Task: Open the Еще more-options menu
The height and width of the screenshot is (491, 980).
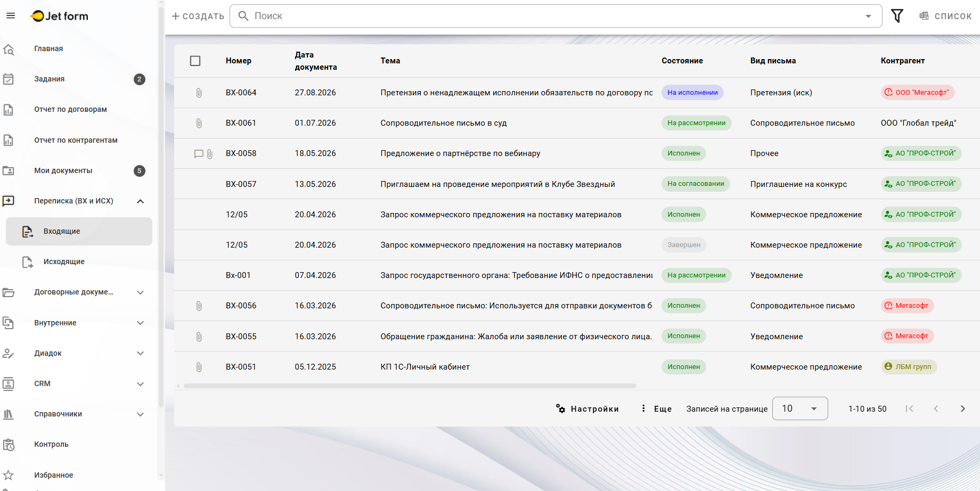Action: click(656, 408)
